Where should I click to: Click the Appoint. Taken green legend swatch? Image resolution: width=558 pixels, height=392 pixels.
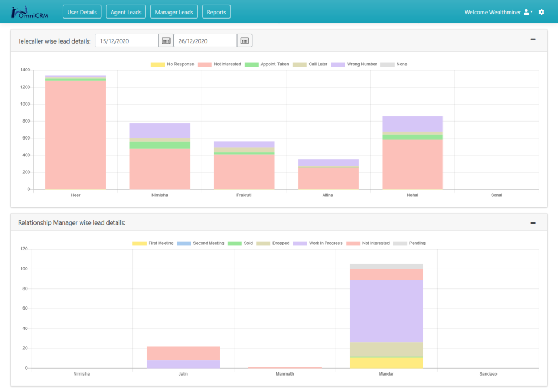tap(252, 64)
